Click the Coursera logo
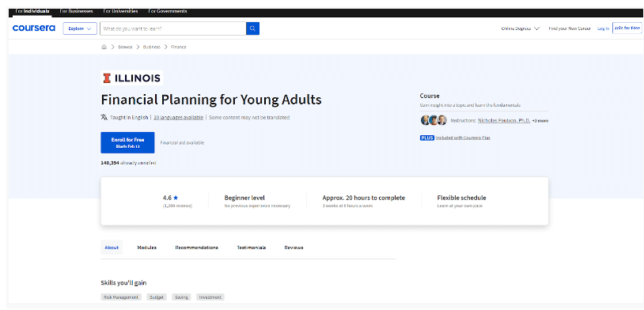The height and width of the screenshot is (310, 644). 34,28
